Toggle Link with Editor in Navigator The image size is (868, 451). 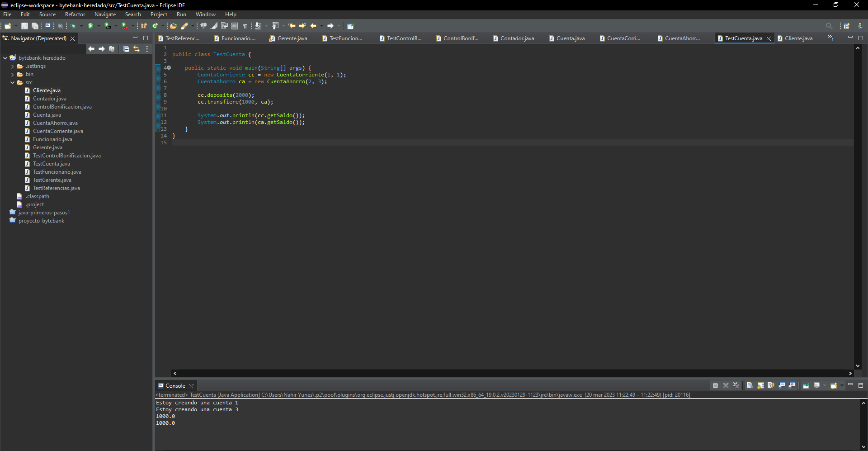[137, 49]
